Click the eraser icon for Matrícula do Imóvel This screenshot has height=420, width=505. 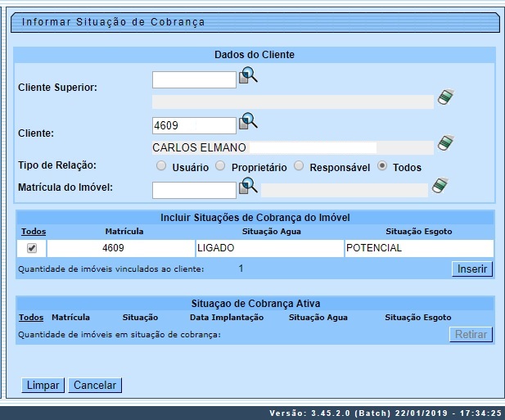point(440,186)
